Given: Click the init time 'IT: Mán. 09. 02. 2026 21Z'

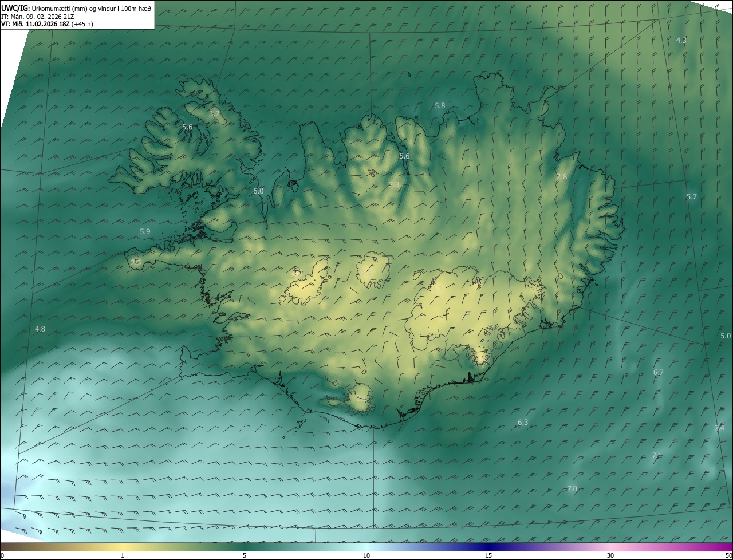Looking at the screenshot, I should [37, 17].
